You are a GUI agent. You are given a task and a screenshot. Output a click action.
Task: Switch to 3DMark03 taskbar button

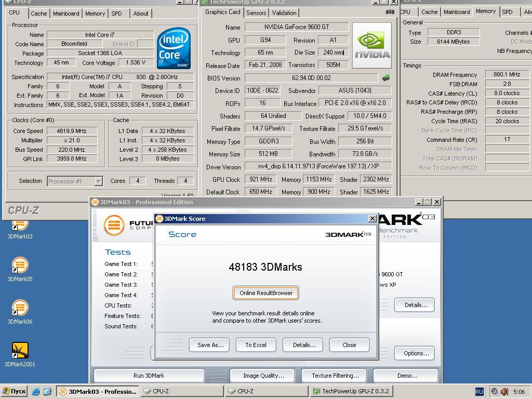pyautogui.click(x=97, y=392)
